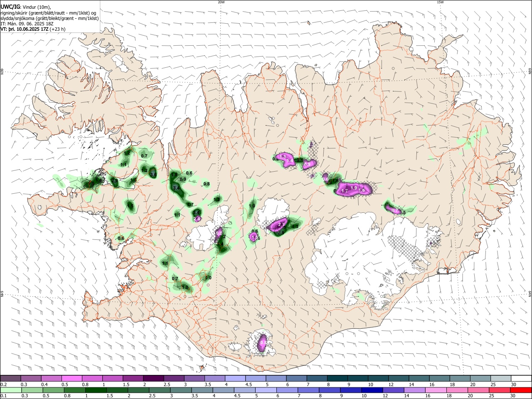Select the lower legend swatch labeled 25
The height and width of the screenshot is (399, 532).
(499, 390)
